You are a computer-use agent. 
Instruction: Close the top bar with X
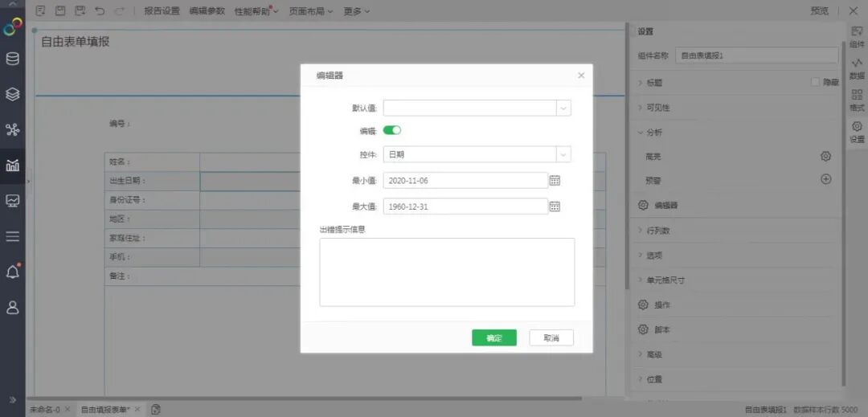[853, 10]
